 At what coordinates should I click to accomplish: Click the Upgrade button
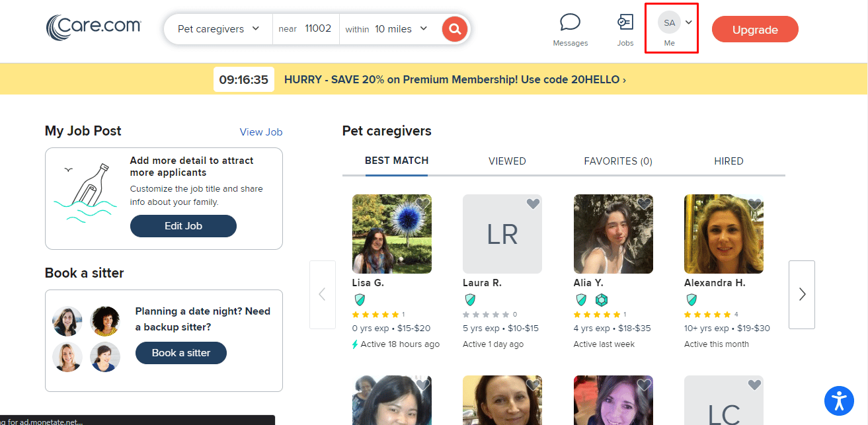click(755, 30)
